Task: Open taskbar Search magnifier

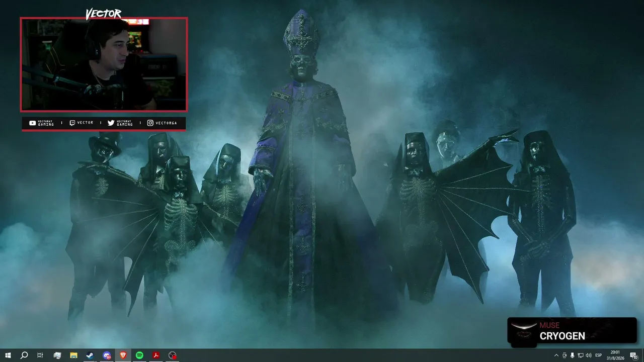Action: (x=24, y=355)
